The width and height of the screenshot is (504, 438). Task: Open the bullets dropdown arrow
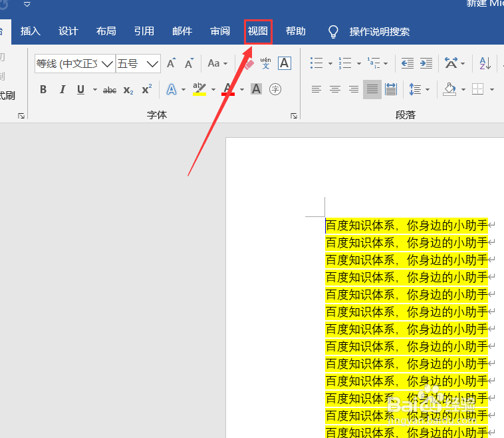click(x=330, y=63)
